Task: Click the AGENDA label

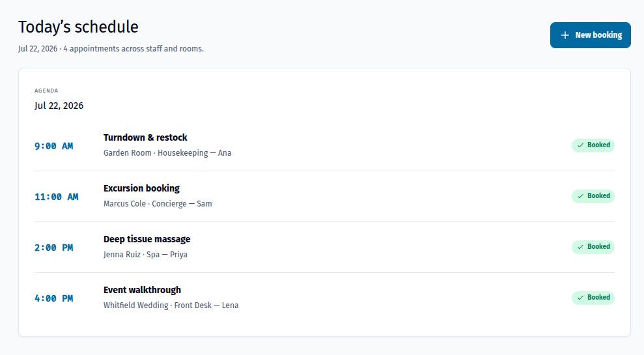Action: pyautogui.click(x=46, y=91)
